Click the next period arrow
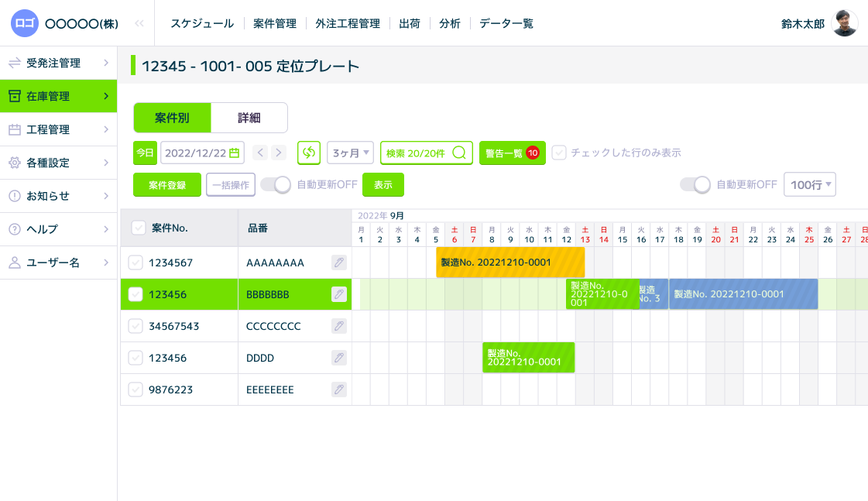This screenshot has height=501, width=868. [x=279, y=153]
